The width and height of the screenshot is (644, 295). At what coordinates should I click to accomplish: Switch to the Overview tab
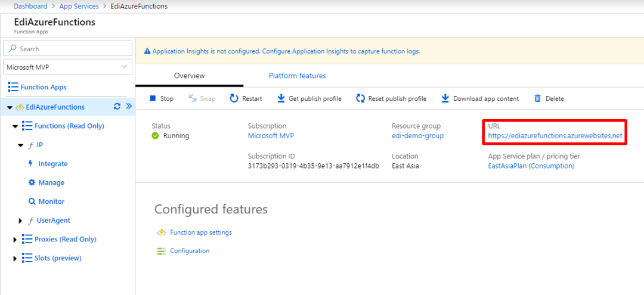point(190,76)
